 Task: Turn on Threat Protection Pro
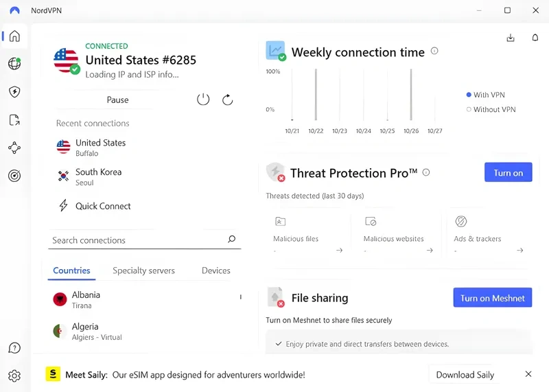(508, 172)
